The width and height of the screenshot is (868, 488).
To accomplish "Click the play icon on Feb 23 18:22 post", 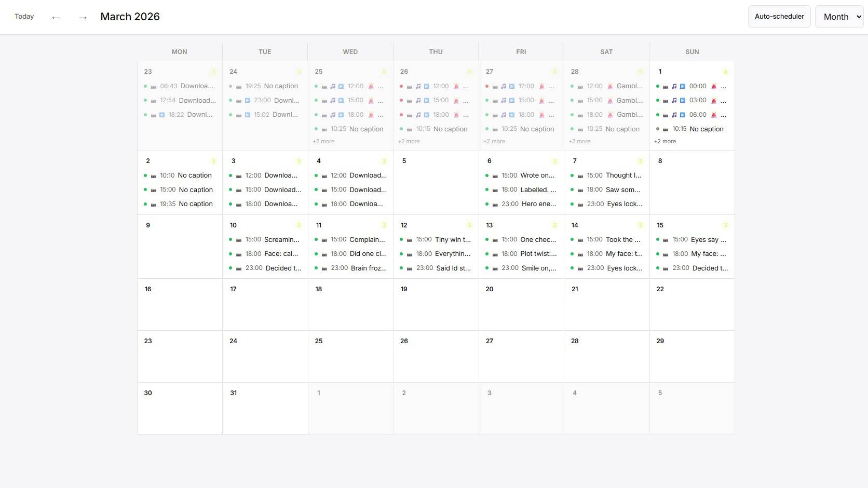I will [x=162, y=115].
